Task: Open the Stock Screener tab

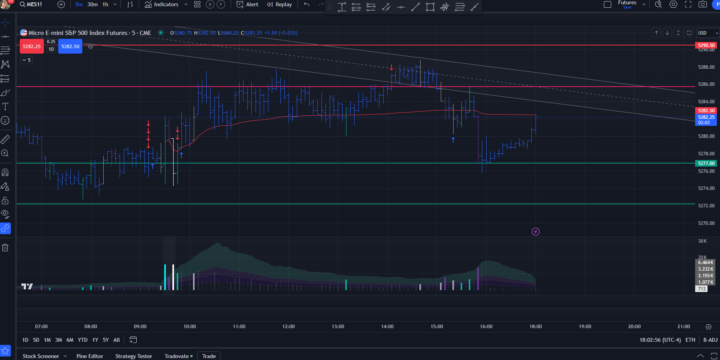Action: pyautogui.click(x=40, y=356)
